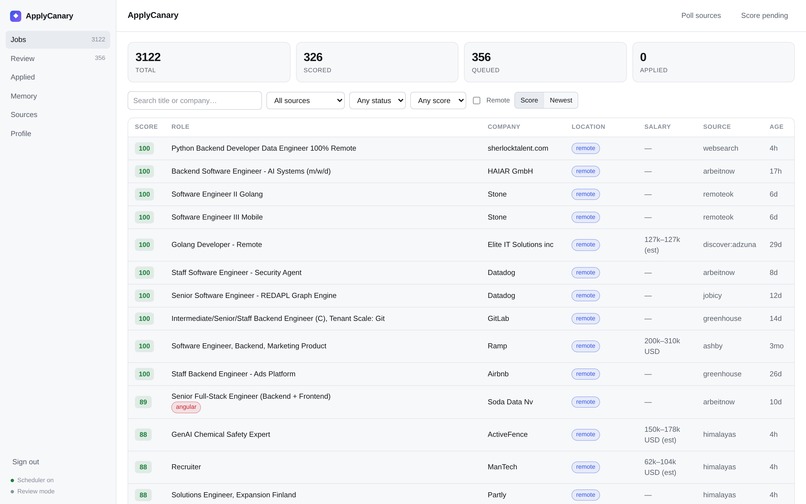Sort jobs by Score
This screenshot has width=806, height=504.
(529, 100)
